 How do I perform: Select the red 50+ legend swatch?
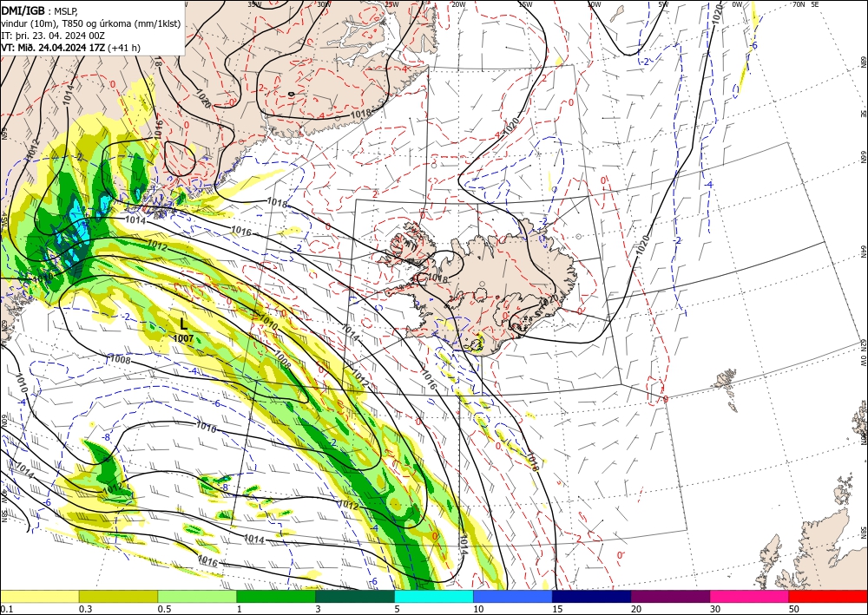point(828,596)
